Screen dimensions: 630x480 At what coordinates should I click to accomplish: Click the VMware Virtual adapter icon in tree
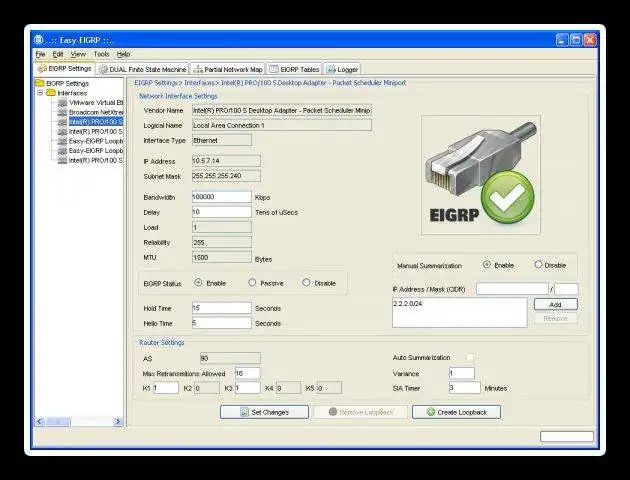pos(62,103)
